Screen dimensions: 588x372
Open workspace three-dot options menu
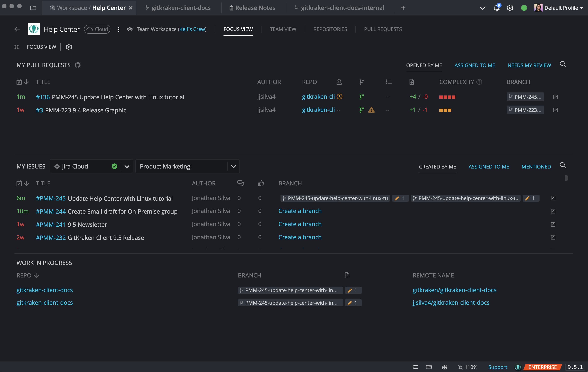click(119, 29)
